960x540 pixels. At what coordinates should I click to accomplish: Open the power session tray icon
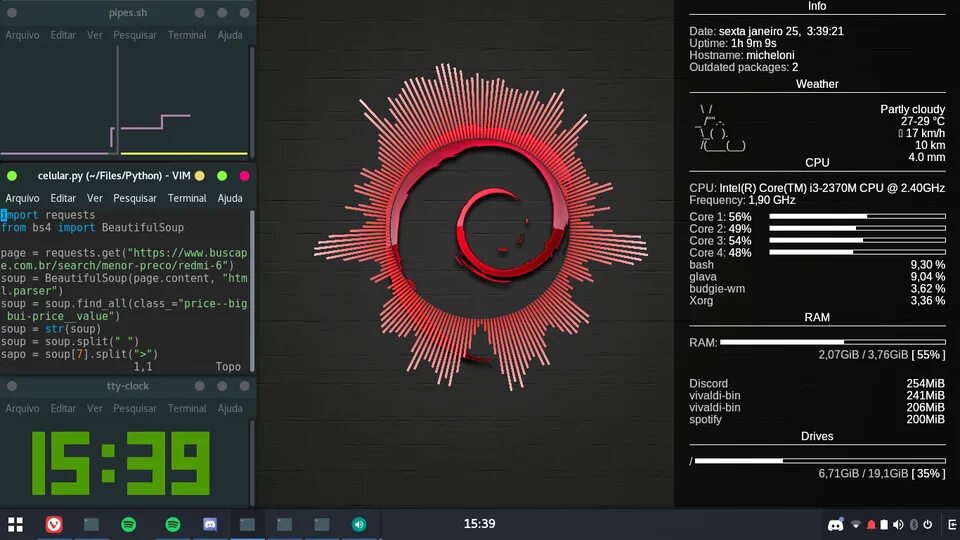point(928,525)
